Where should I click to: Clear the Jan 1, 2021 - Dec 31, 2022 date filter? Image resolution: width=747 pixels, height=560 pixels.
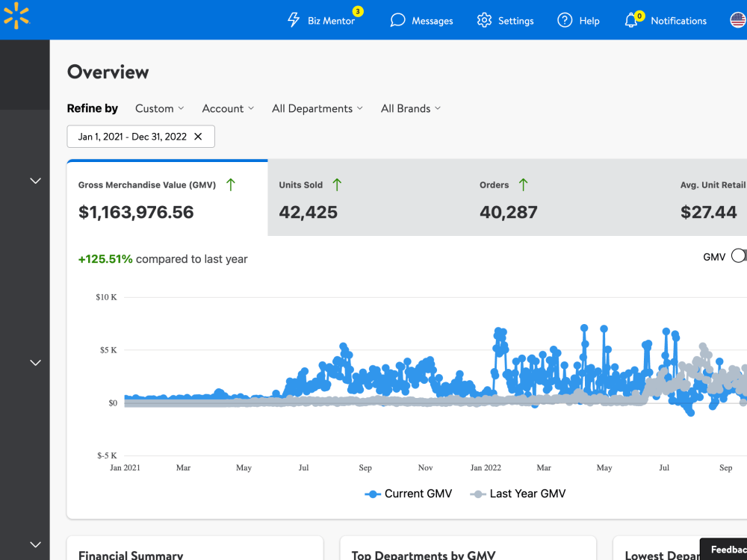point(198,137)
